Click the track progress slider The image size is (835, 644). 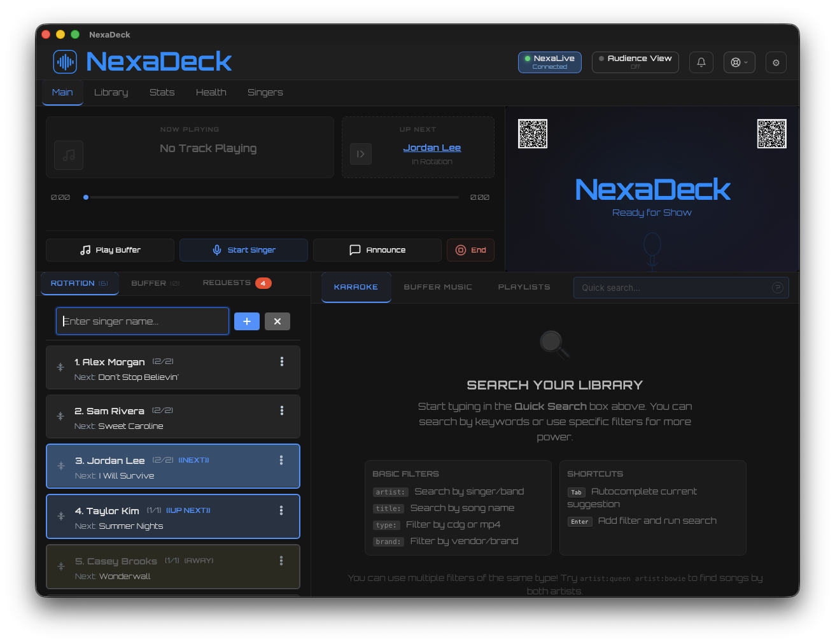pyautogui.click(x=274, y=197)
